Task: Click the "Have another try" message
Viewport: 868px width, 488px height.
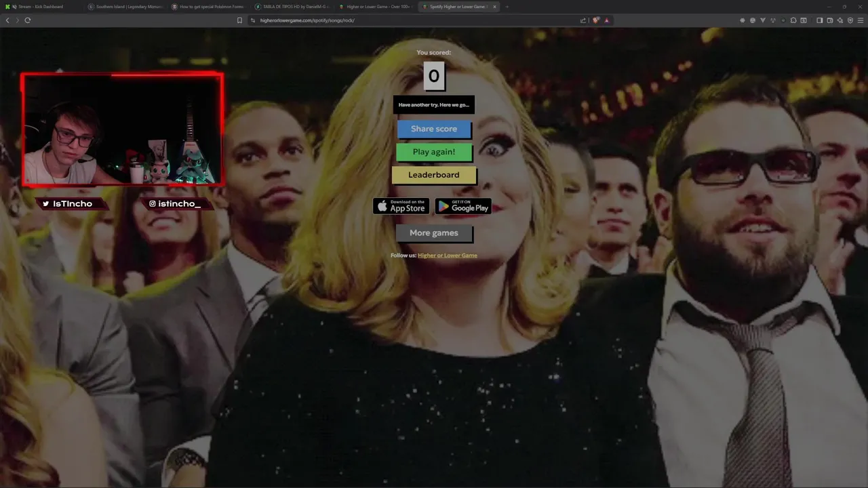Action: tap(434, 105)
